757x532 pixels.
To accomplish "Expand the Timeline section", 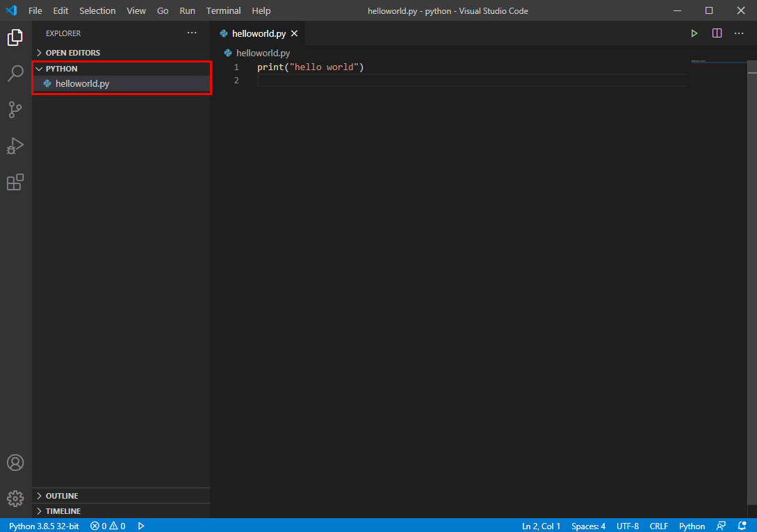I will pos(121,510).
